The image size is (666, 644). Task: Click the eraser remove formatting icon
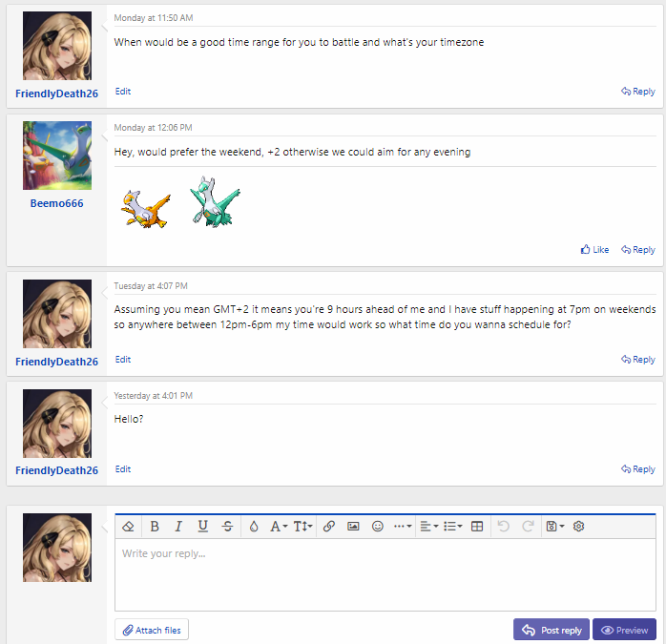tap(129, 526)
